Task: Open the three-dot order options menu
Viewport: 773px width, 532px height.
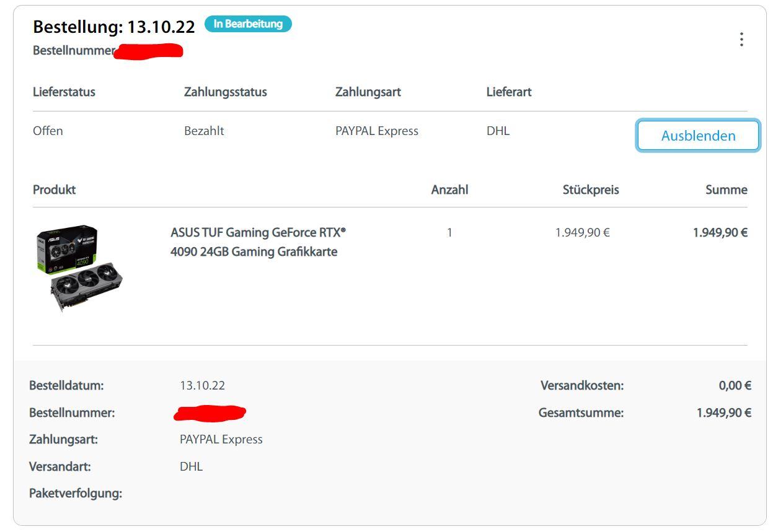Action: (x=741, y=40)
